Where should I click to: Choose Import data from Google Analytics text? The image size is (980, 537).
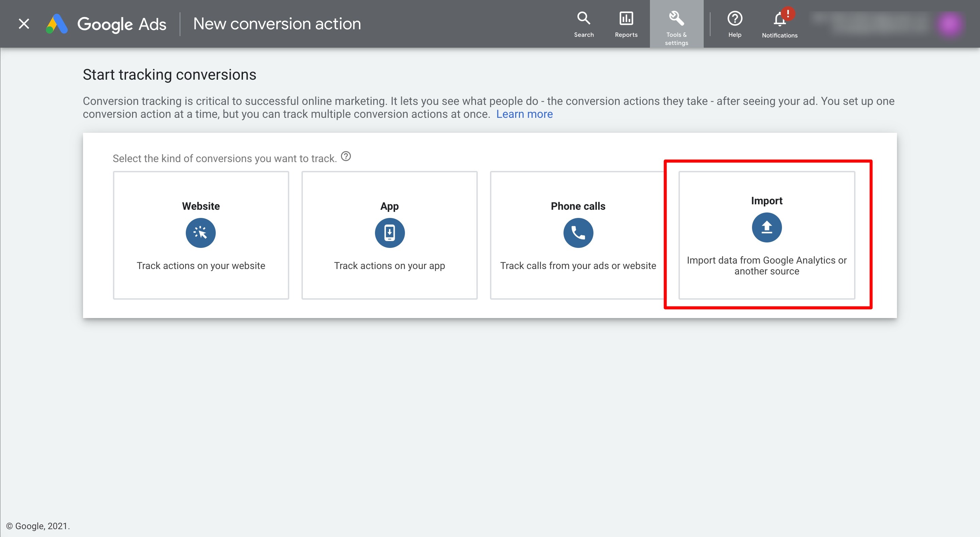766,265
